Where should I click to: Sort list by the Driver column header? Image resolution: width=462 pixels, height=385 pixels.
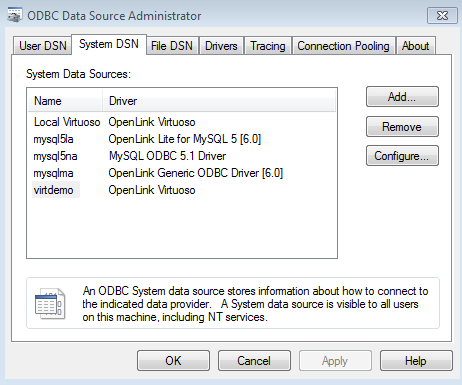click(x=219, y=101)
